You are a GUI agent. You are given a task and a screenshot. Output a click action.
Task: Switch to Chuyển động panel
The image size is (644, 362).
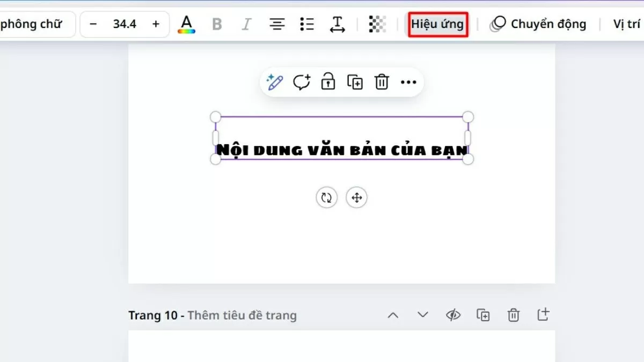point(538,24)
